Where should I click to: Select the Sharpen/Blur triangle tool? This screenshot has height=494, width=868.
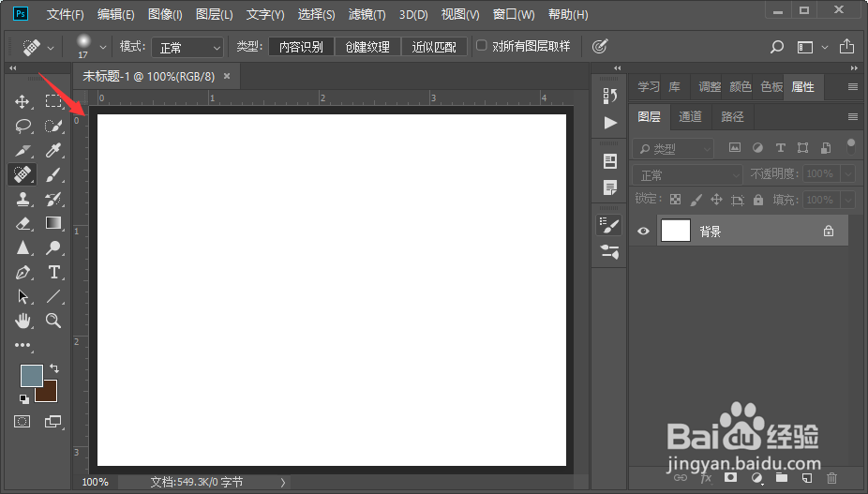point(22,247)
